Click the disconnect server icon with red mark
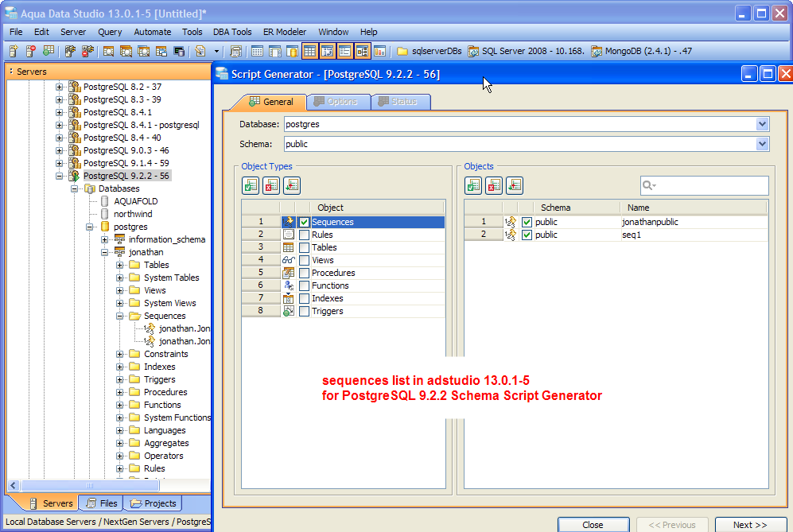 (x=87, y=51)
